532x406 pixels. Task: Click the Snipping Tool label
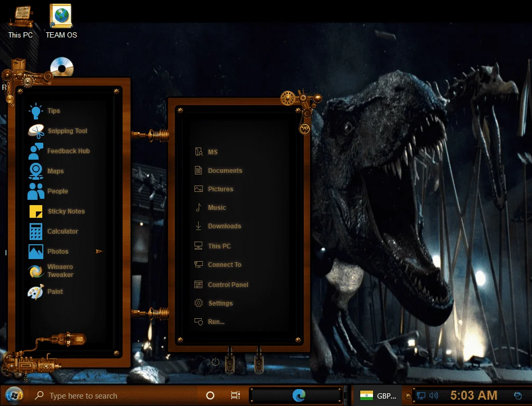(68, 131)
